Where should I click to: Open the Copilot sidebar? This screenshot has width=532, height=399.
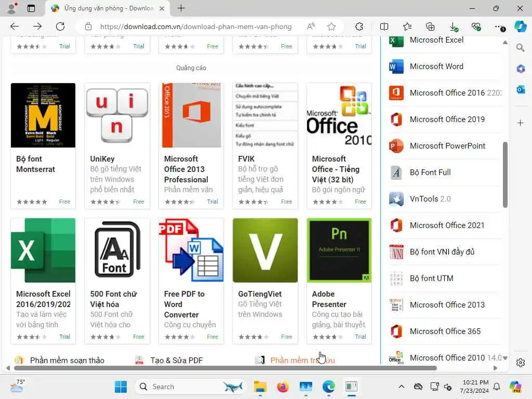pyautogui.click(x=520, y=26)
